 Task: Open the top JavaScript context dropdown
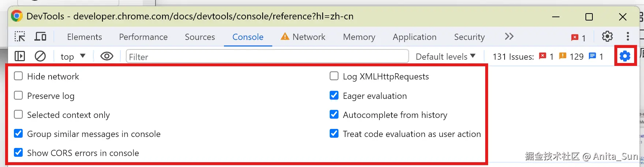click(x=73, y=56)
